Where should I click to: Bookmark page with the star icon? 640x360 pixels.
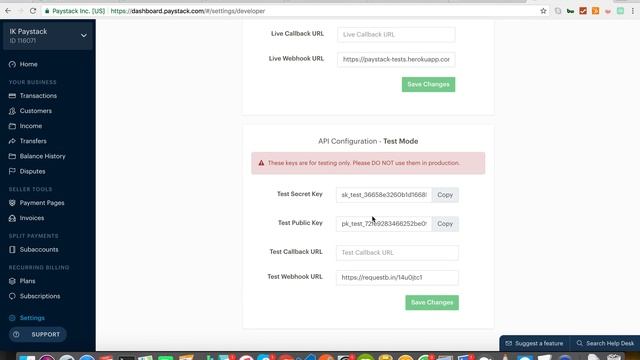543,11
